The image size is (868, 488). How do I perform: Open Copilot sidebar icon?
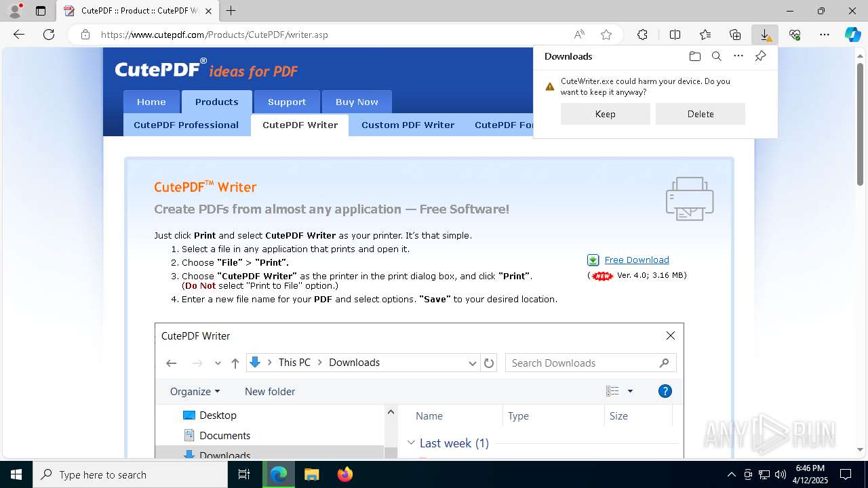(853, 35)
